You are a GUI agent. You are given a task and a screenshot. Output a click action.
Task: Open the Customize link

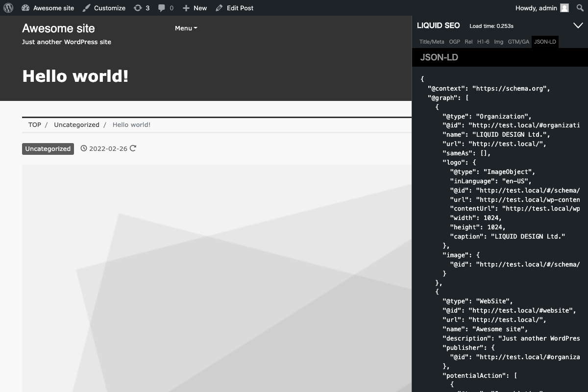coord(104,8)
